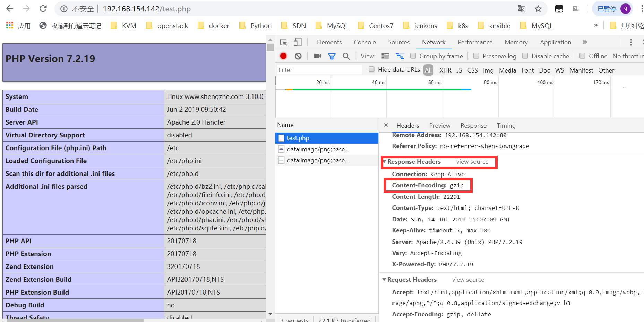
Task: Select the All filter type
Action: [428, 70]
